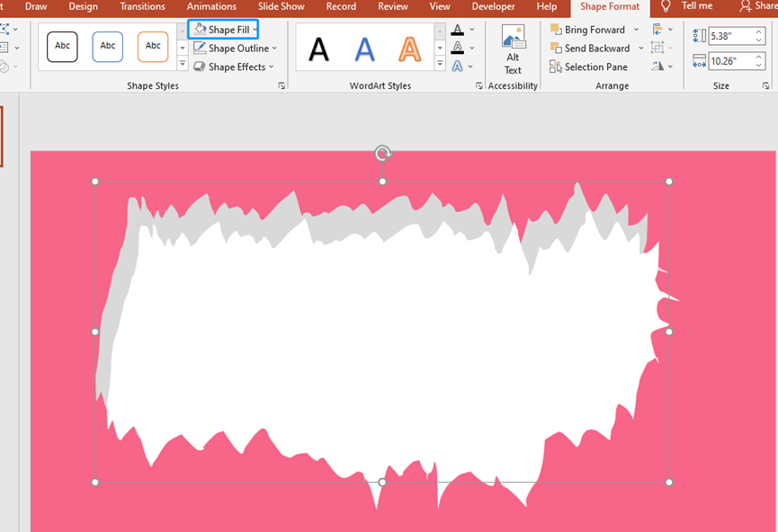This screenshot has height=532, width=778.
Task: Click the Group objects icon
Action: (x=657, y=48)
